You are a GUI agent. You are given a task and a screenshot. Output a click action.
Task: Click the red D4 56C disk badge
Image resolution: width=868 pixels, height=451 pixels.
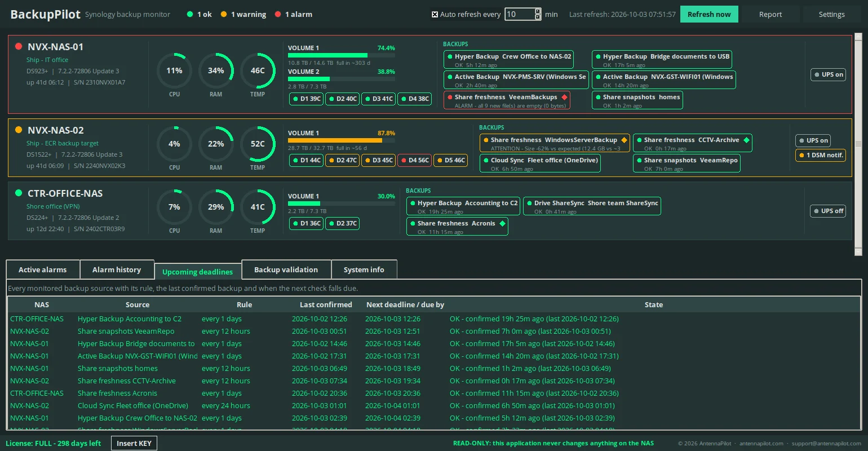[x=414, y=160]
